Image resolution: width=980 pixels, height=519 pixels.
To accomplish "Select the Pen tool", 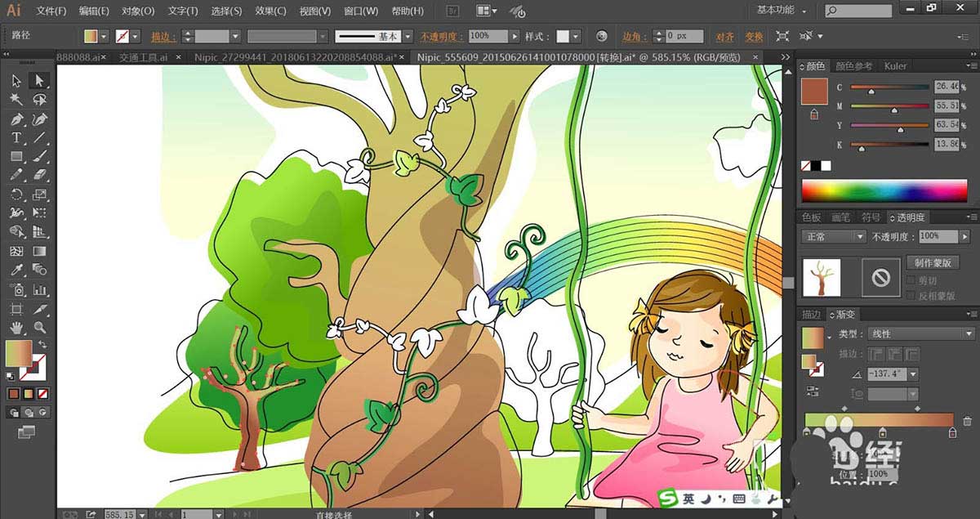I will click(x=16, y=119).
